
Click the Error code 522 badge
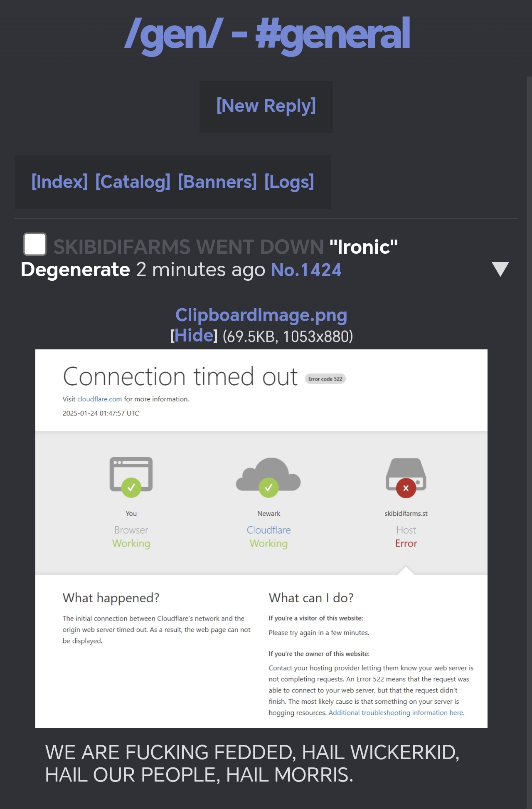325,379
